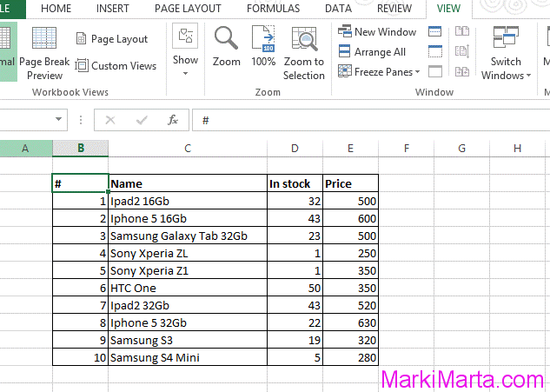Expand the Name Box dropdown arrow
Viewport: 550px width, 392px height.
[x=58, y=119]
